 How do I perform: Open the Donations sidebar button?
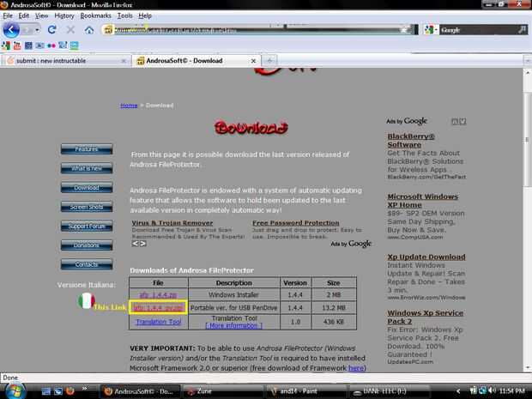pos(87,245)
